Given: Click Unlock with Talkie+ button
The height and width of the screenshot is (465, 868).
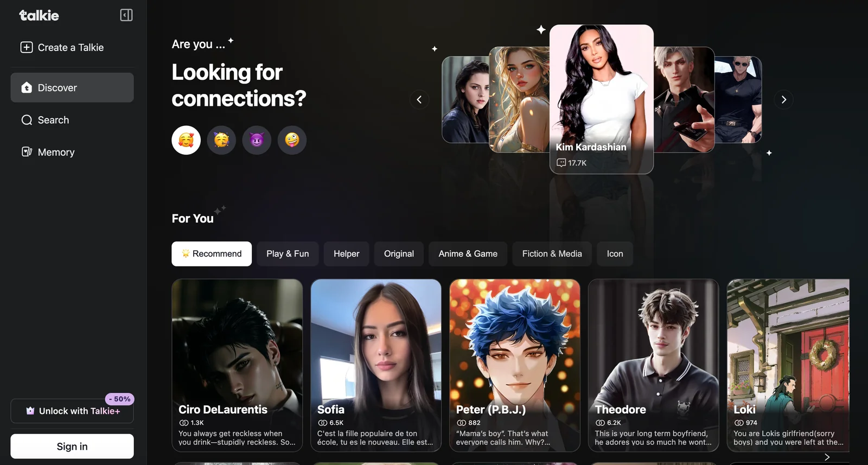Looking at the screenshot, I should (x=72, y=411).
